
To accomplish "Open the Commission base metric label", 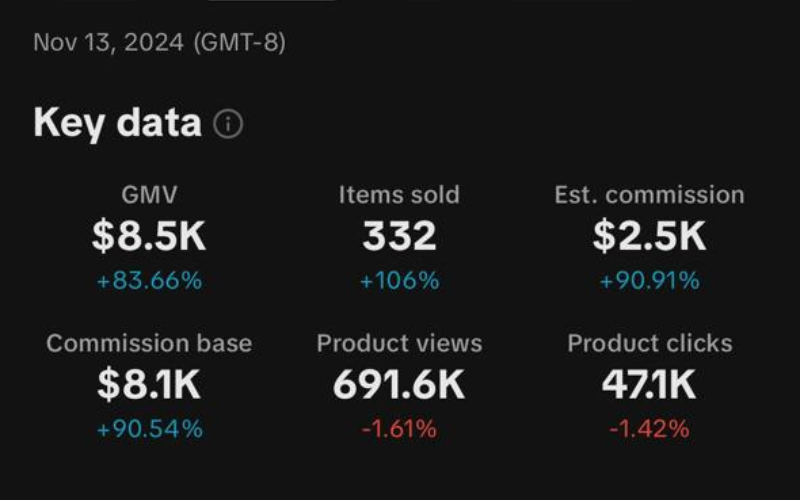I will pyautogui.click(x=149, y=344).
